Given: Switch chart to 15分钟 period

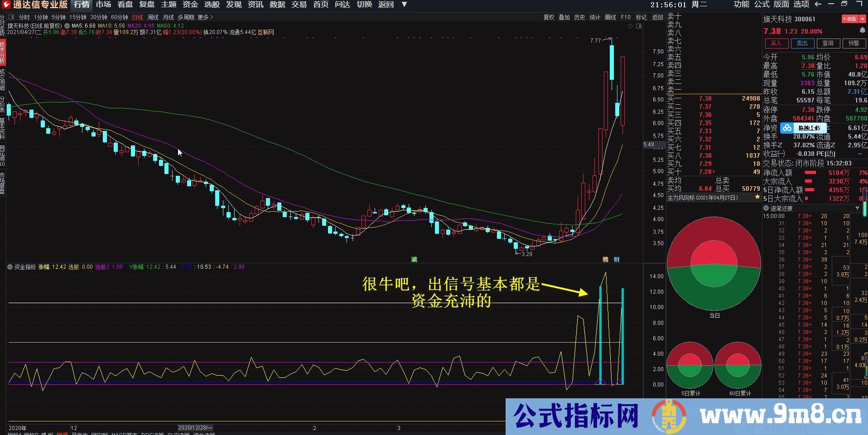Looking at the screenshot, I should (x=77, y=17).
